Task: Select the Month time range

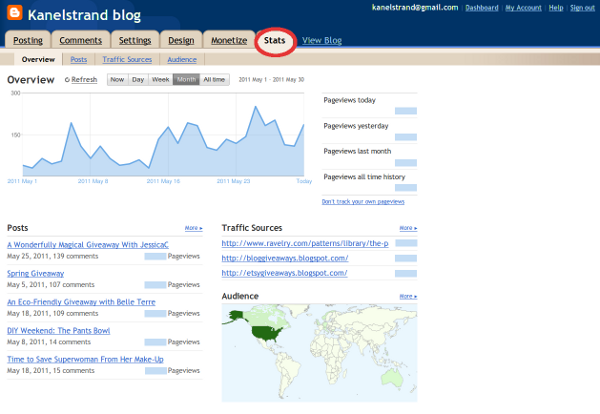Action: click(x=186, y=80)
